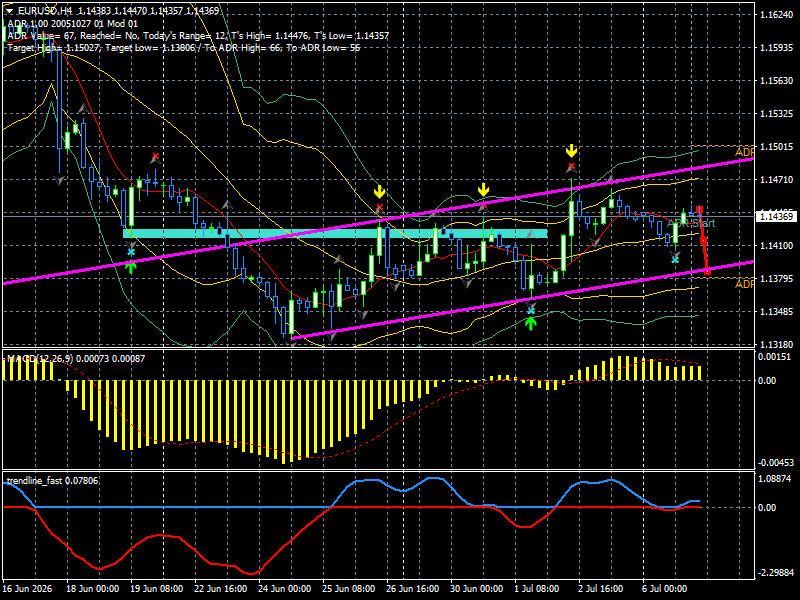800x600 pixels.
Task: Open the dropdown triangle beside EURUSD,H4
Action: pos(10,11)
